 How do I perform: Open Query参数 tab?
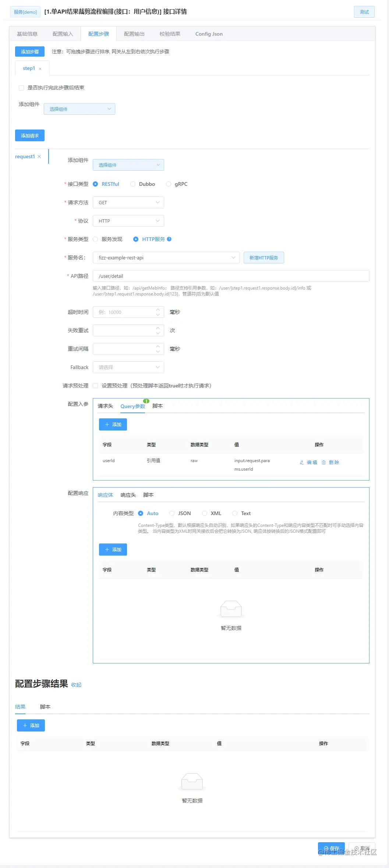click(133, 406)
